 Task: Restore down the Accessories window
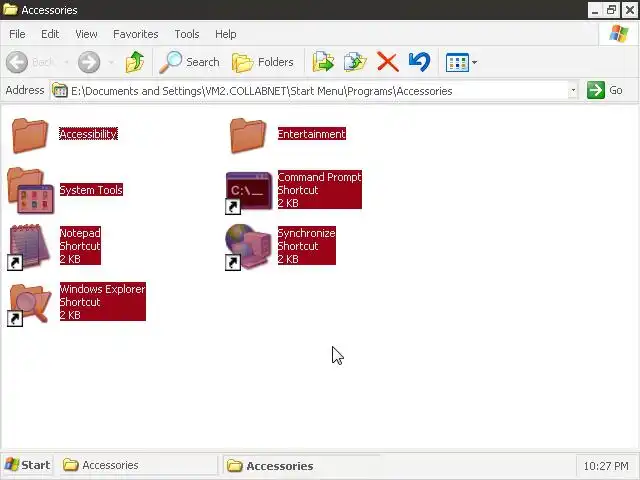point(612,10)
